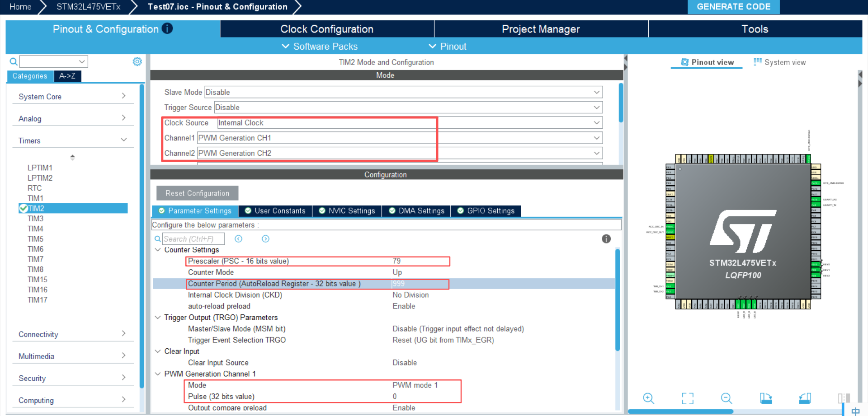Switch to the A->Z list tab

[67, 76]
